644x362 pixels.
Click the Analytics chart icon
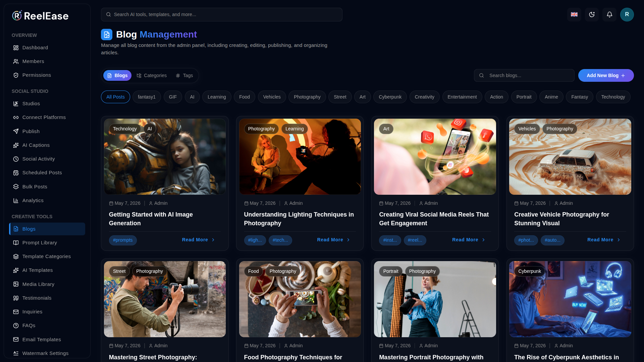tap(16, 200)
